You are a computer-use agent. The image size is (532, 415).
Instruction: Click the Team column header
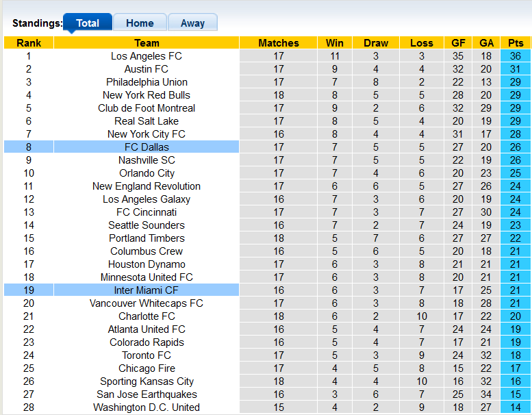click(x=147, y=42)
